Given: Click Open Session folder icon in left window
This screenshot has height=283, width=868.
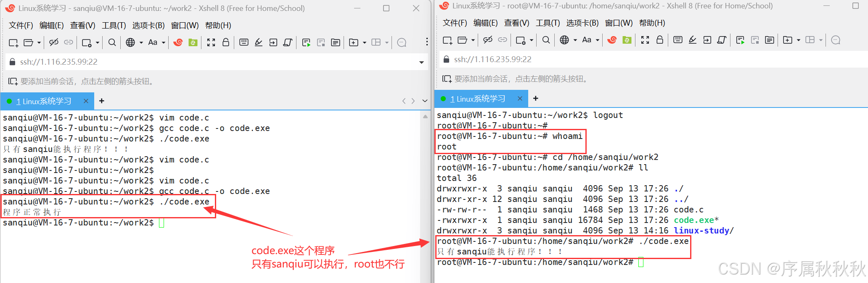Looking at the screenshot, I should pos(29,42).
